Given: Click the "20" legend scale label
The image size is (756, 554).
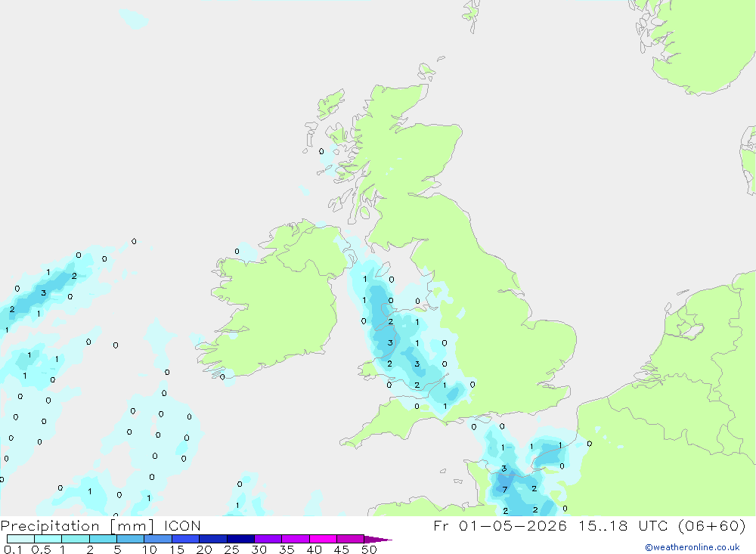Looking at the screenshot, I should (x=204, y=549).
